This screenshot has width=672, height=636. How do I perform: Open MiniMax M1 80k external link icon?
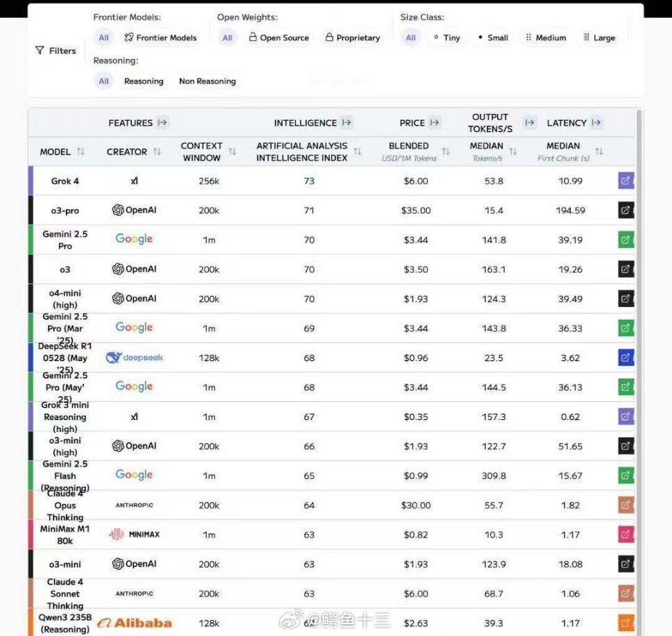click(x=625, y=535)
